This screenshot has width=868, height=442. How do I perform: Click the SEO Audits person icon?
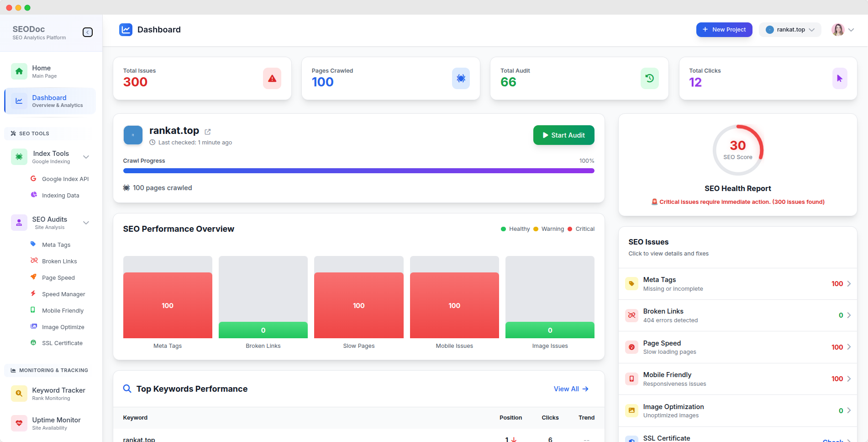coord(19,223)
